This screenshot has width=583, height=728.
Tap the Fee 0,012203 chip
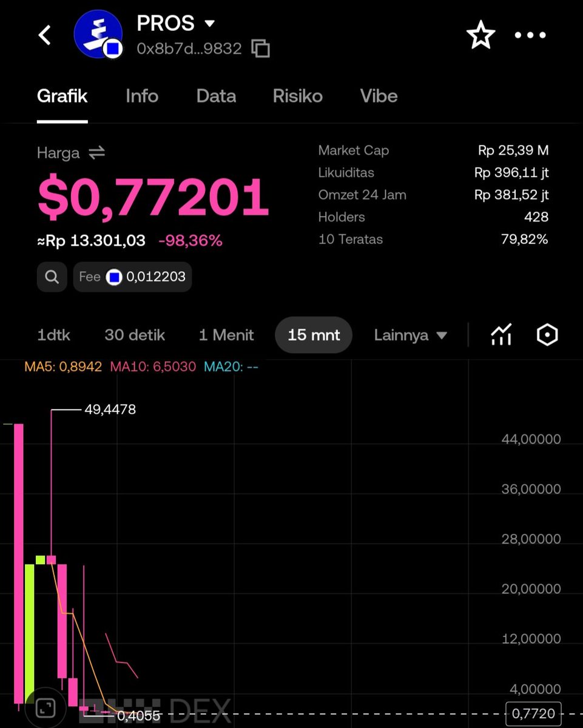[x=132, y=277]
